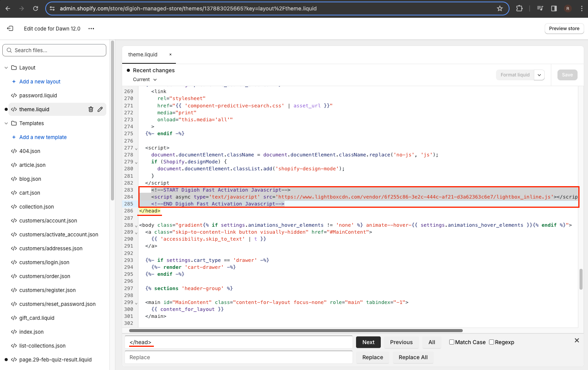Enable the Regexp checkbox
The width and height of the screenshot is (588, 370).
[491, 342]
